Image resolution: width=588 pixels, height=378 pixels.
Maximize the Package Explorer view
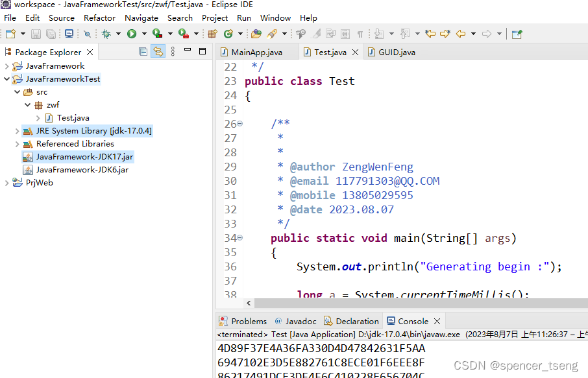point(202,52)
